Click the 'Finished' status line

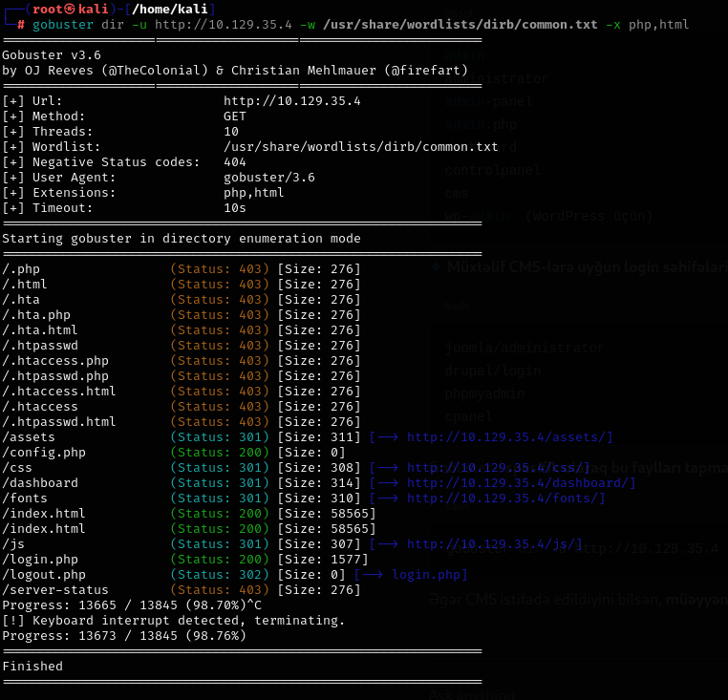32,667
